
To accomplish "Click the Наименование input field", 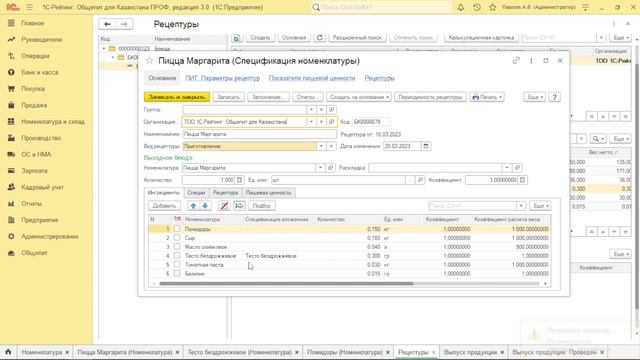I will pos(260,134).
